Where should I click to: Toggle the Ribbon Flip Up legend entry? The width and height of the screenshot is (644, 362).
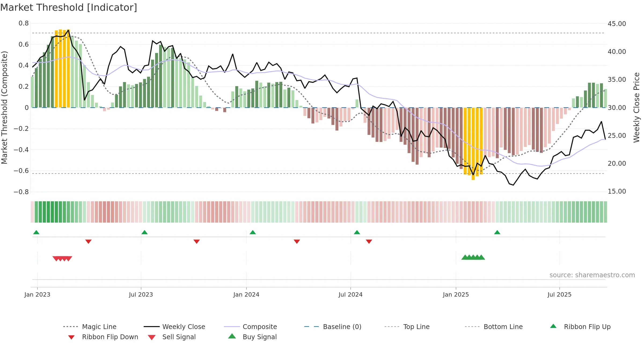pos(580,327)
